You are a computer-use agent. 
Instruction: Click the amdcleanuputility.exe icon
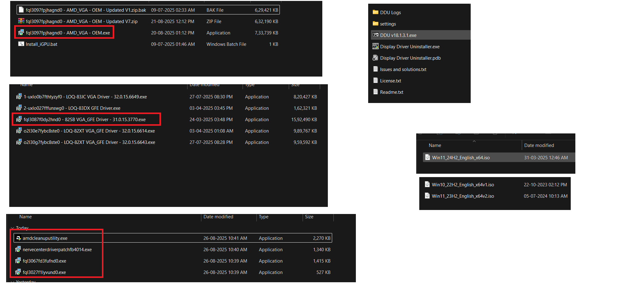click(x=18, y=238)
